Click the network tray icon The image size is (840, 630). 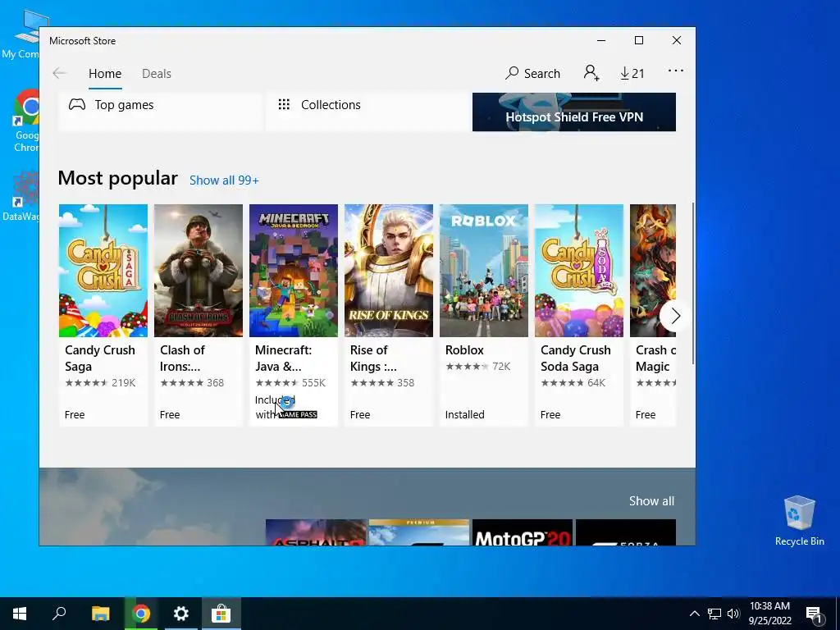714,614
